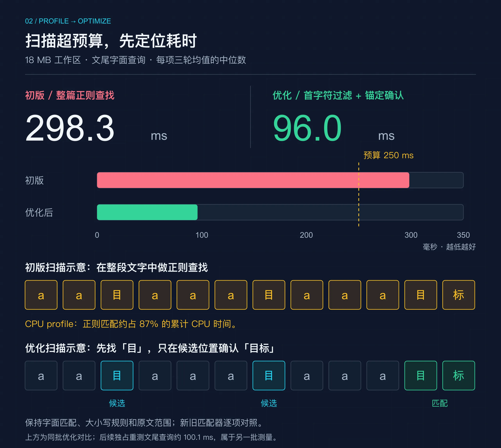Click the green value "96.0"
501x448 pixels.
click(x=307, y=128)
